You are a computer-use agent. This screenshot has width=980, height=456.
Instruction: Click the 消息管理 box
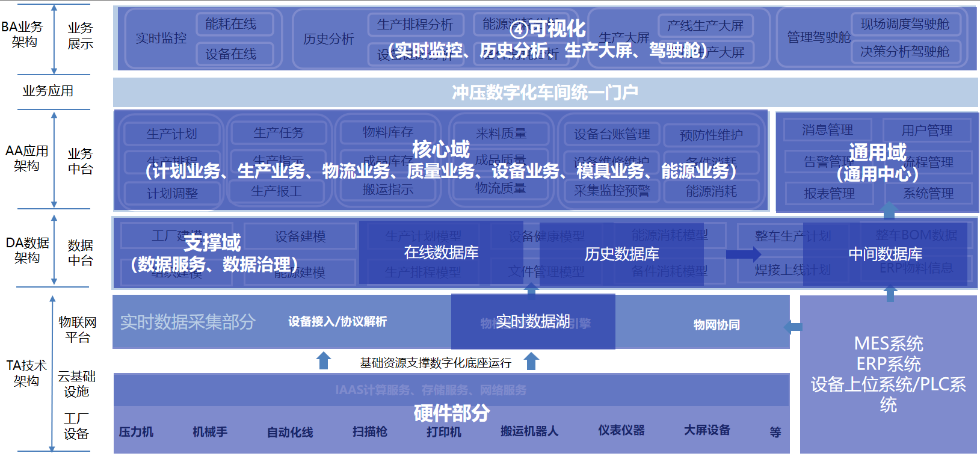coord(827,130)
